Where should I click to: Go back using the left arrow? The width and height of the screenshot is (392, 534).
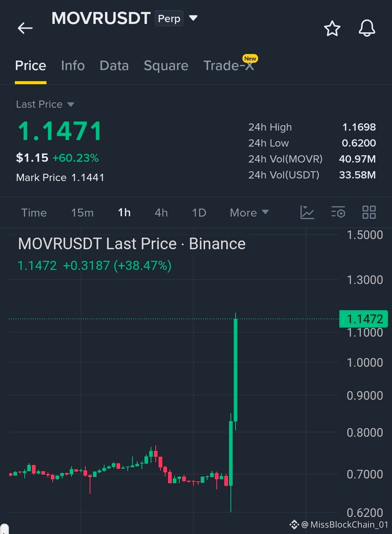pyautogui.click(x=25, y=28)
